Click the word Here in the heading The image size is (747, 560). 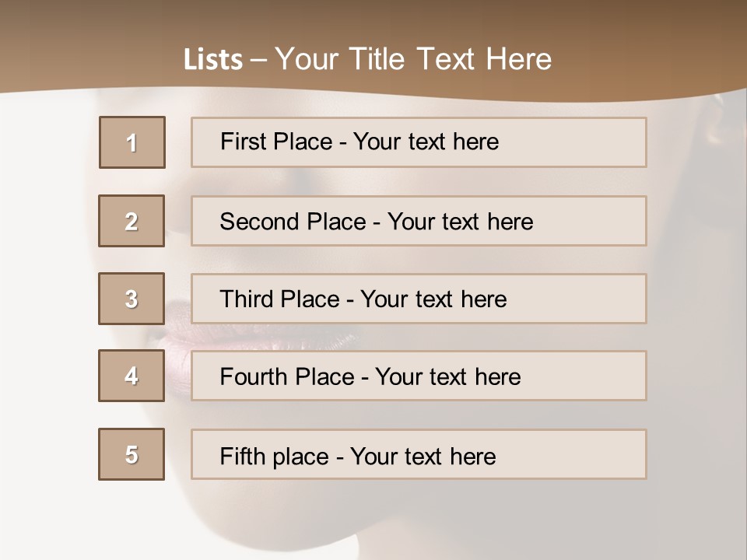tap(517, 60)
